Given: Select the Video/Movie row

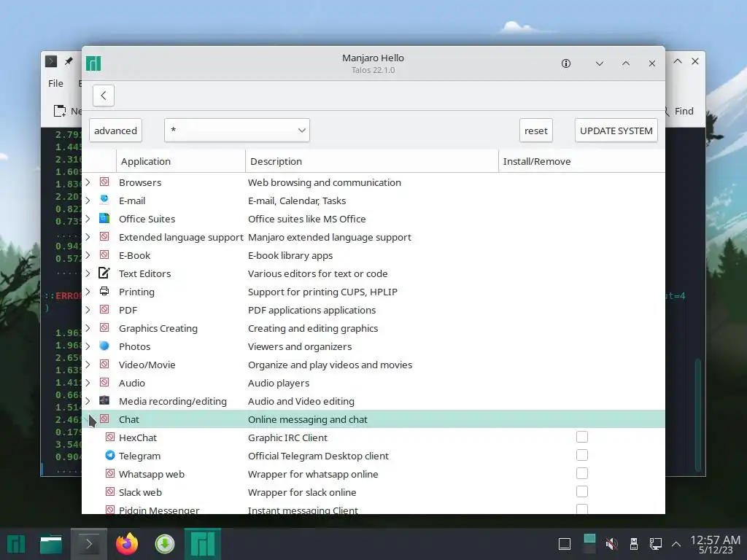Looking at the screenshot, I should click(373, 365).
